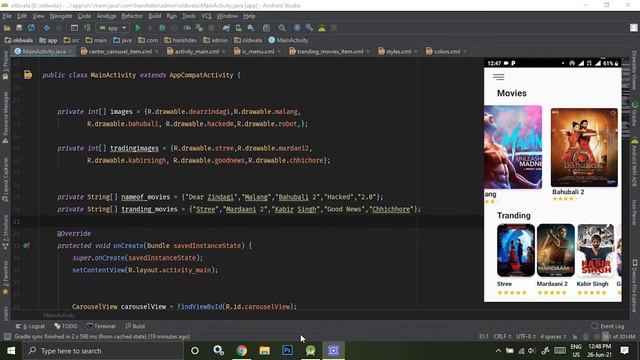
Task: Open the Build tool window button
Action: coord(135,326)
